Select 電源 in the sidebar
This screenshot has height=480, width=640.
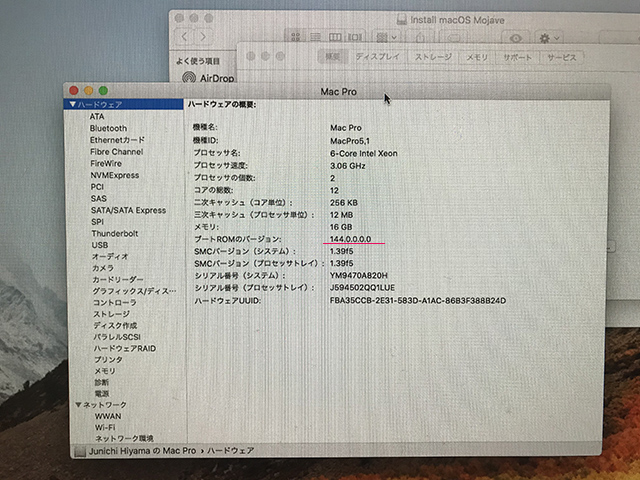(x=102, y=394)
